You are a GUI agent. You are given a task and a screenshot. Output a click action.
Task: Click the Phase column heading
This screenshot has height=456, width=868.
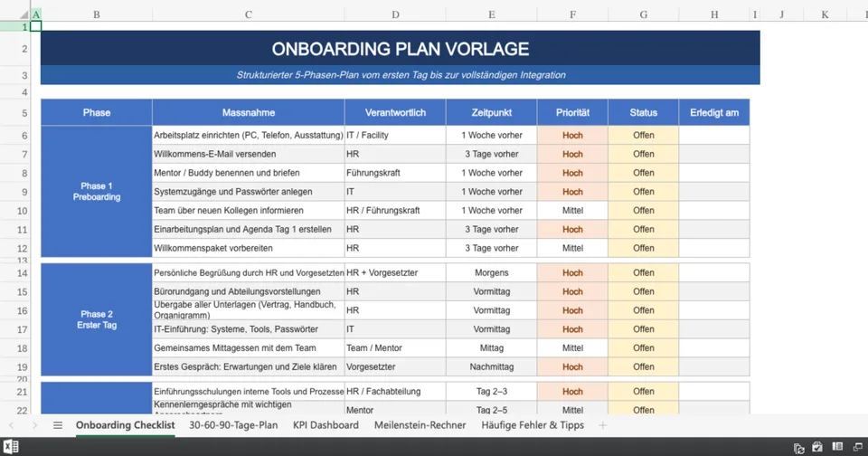point(97,112)
